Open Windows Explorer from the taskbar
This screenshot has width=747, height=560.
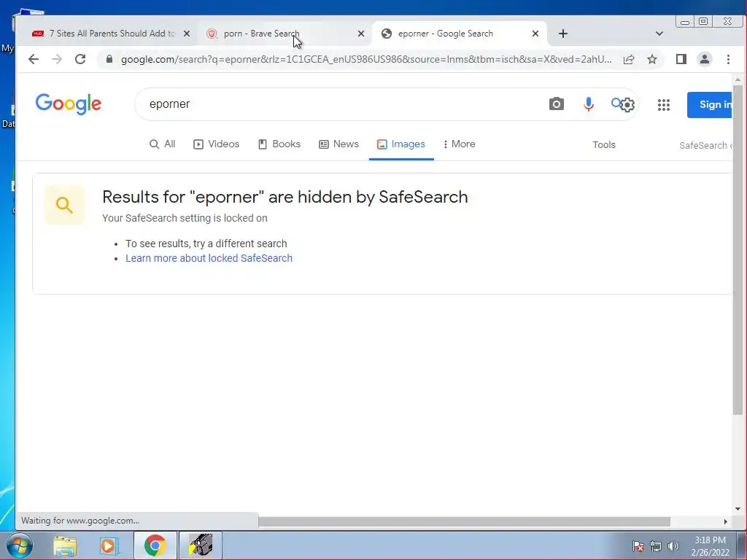[x=65, y=545]
